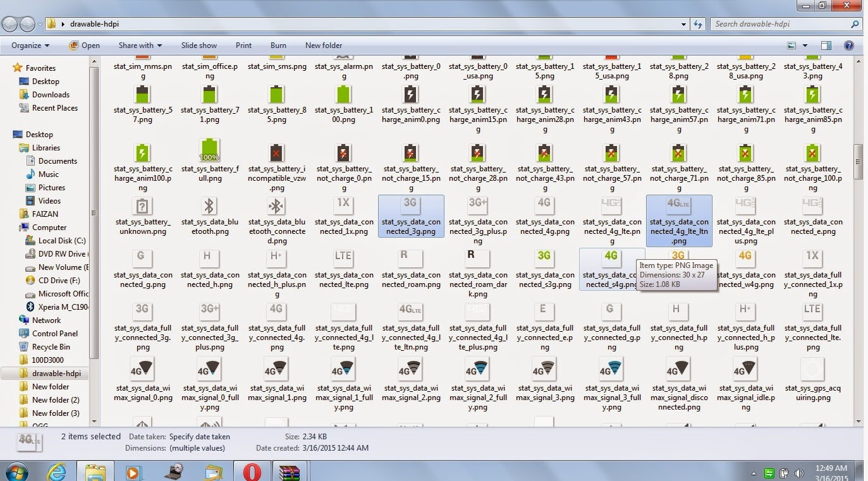Screen dimensions: 868x481
Task: Open the change view options dropdown arrow
Action: point(805,46)
